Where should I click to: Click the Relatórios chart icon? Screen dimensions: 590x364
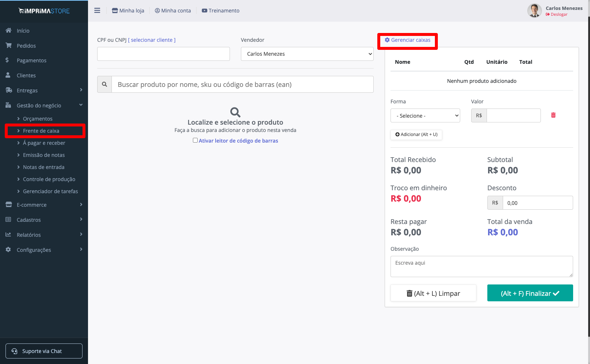pyautogui.click(x=8, y=235)
